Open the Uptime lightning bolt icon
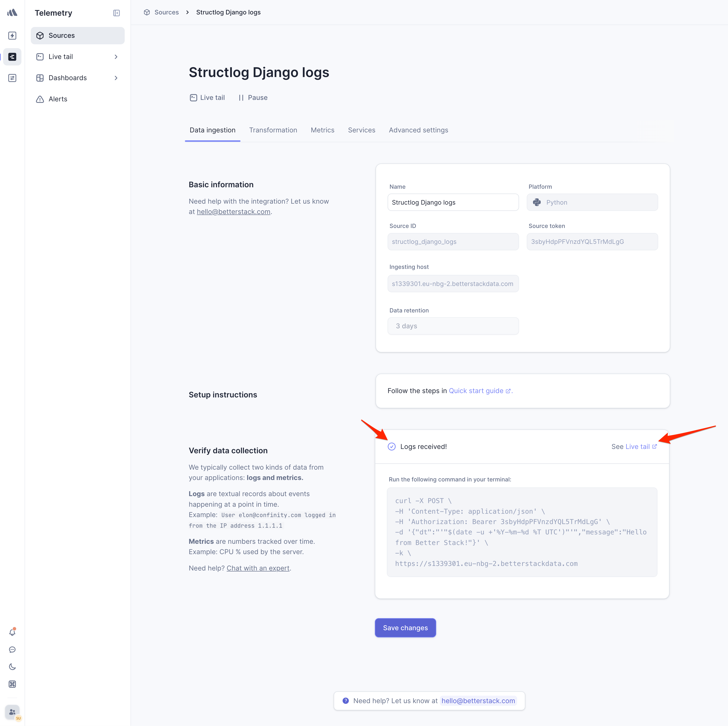 (12, 35)
